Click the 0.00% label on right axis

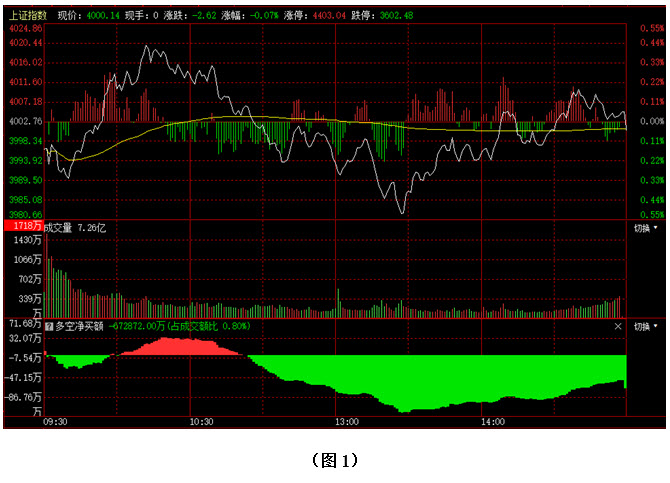click(652, 121)
